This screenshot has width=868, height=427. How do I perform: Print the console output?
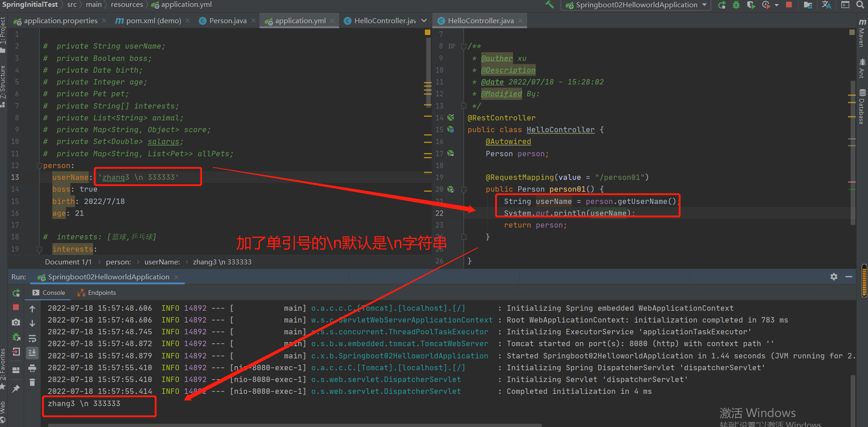32,368
